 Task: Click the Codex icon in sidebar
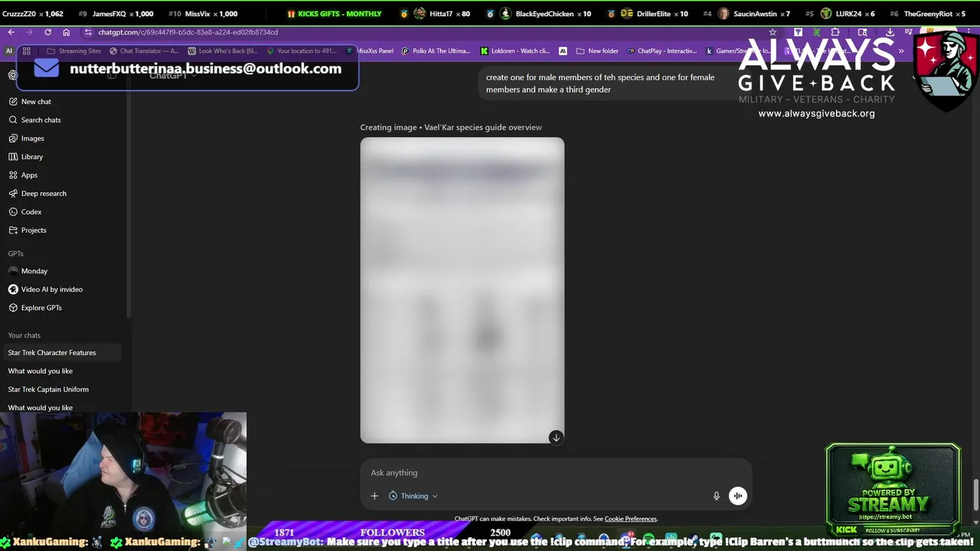[13, 211]
